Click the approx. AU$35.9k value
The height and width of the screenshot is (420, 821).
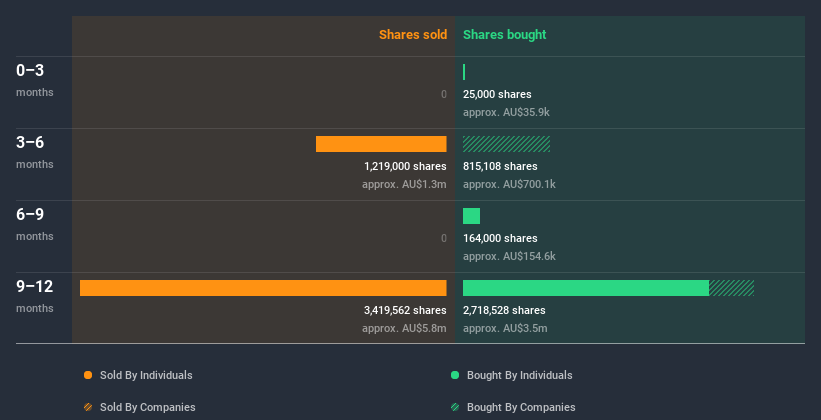[x=506, y=112]
